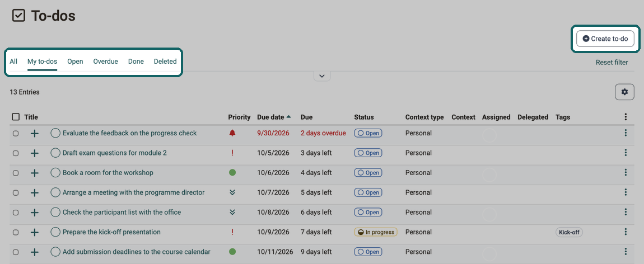Open Book a room for the workshop
The width and height of the screenshot is (644, 264).
[108, 173]
